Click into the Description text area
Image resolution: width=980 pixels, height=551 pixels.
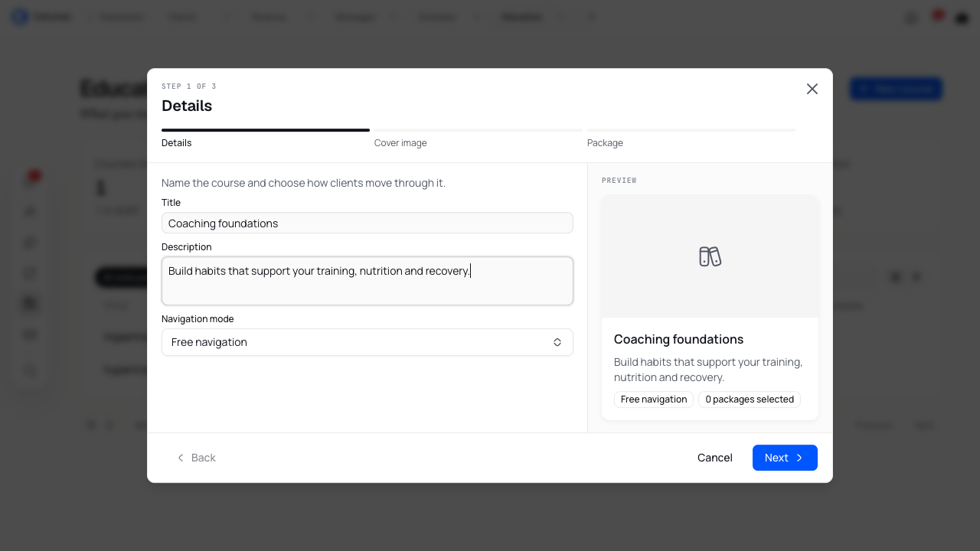[367, 281]
